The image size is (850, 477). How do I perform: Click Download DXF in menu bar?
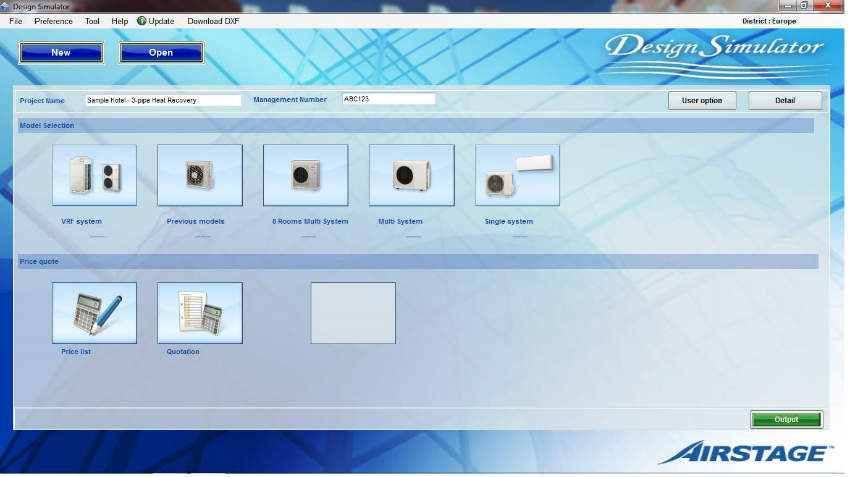pyautogui.click(x=213, y=21)
